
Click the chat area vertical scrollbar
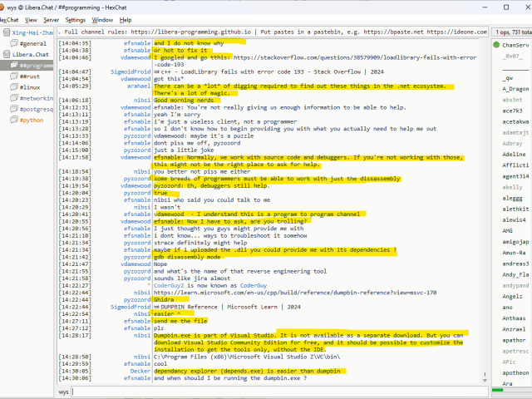[x=485, y=208]
